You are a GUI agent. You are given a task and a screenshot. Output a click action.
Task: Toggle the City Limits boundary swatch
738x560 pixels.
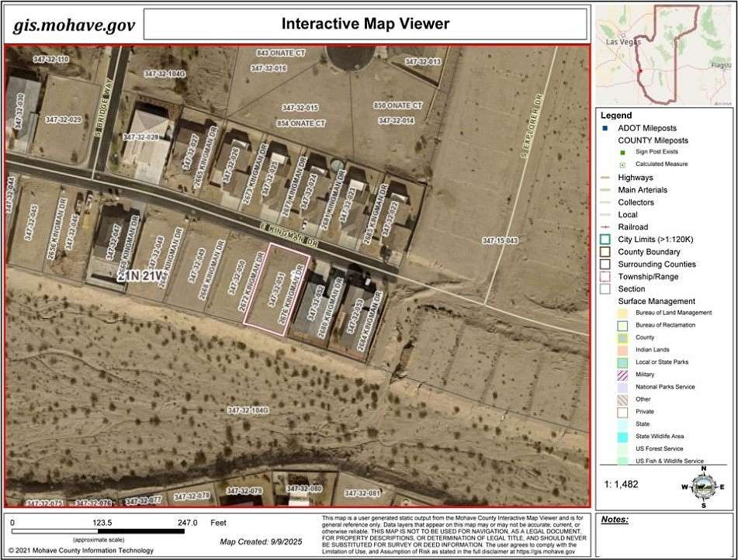click(x=605, y=239)
